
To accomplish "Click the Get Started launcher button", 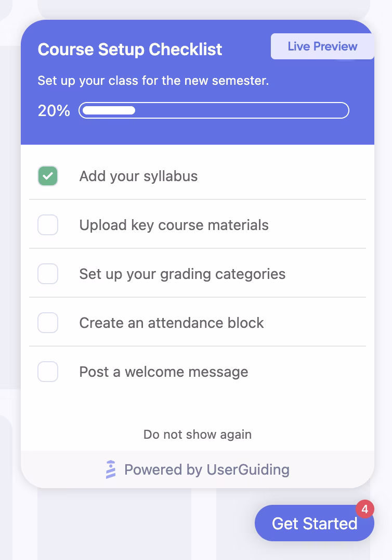I will point(315,523).
